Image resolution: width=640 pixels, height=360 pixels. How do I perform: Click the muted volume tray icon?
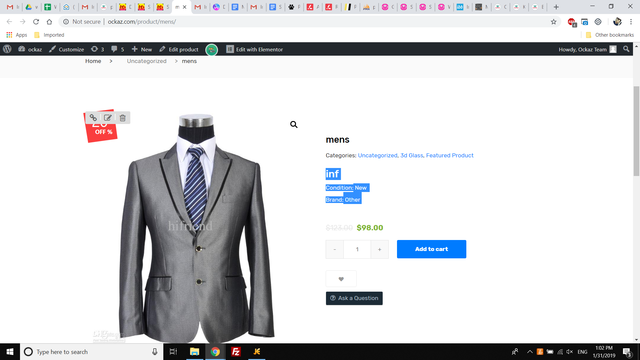pos(570,351)
